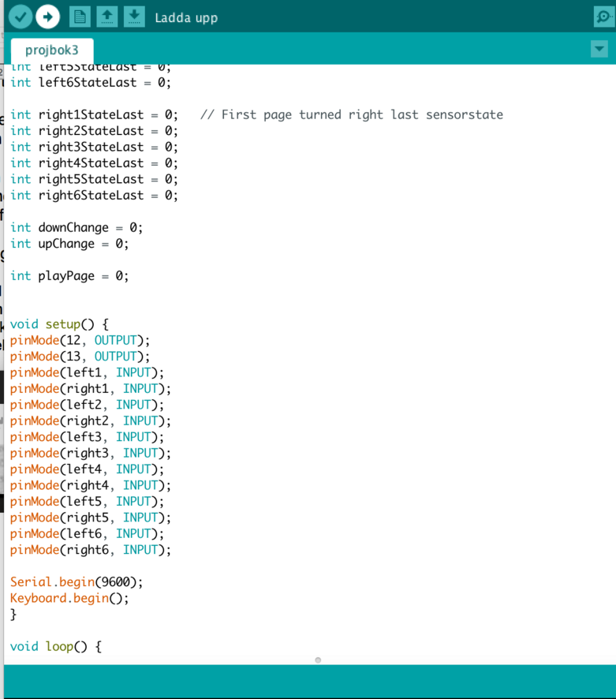Image resolution: width=616 pixels, height=699 pixels.
Task: Click the console divider handle dot
Action: point(318,660)
